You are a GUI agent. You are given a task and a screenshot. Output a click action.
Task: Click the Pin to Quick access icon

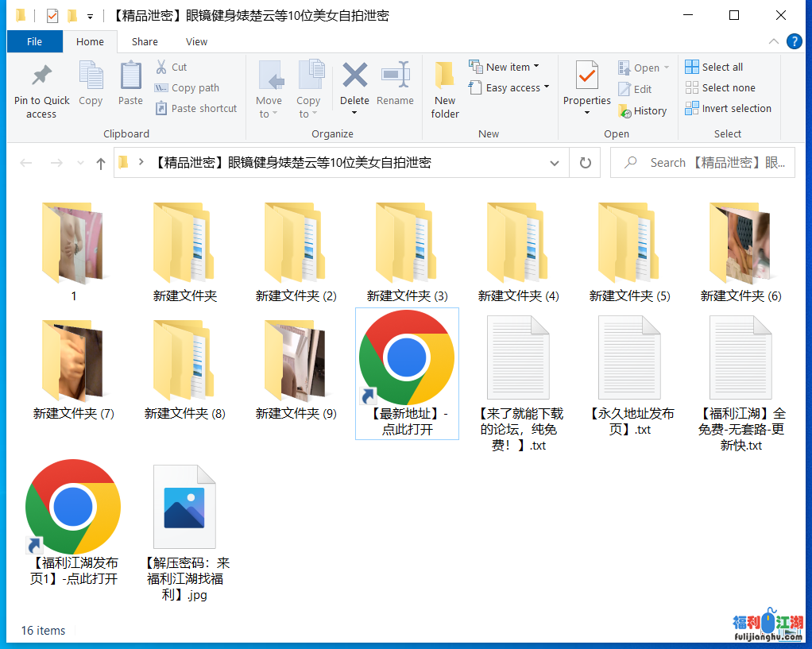[x=41, y=76]
